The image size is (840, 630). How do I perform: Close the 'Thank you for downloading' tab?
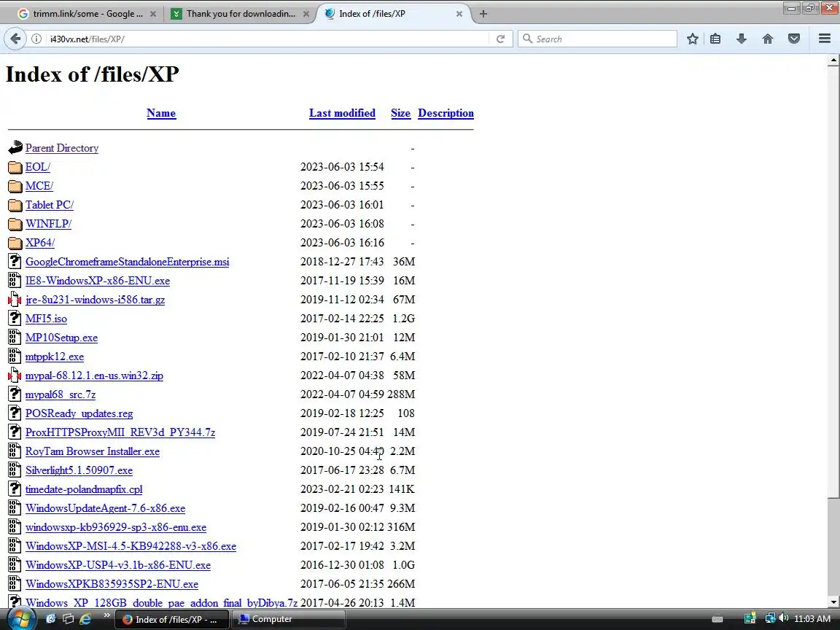coord(306,14)
